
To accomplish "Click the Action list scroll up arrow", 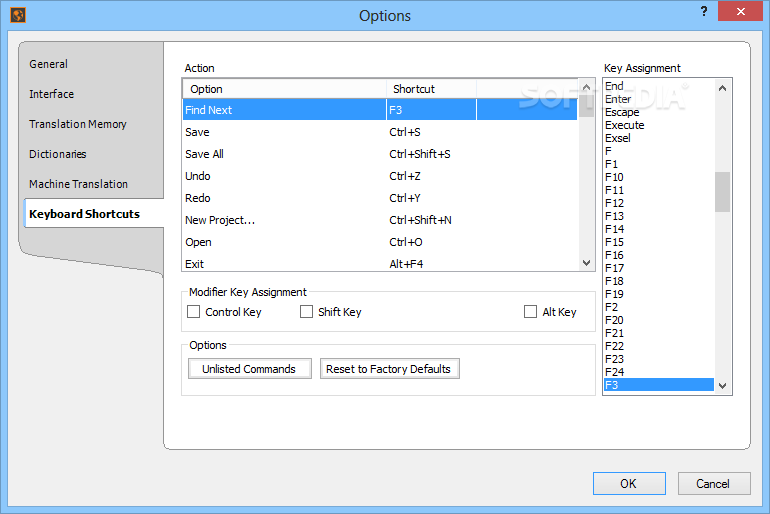I will pyautogui.click(x=586, y=87).
